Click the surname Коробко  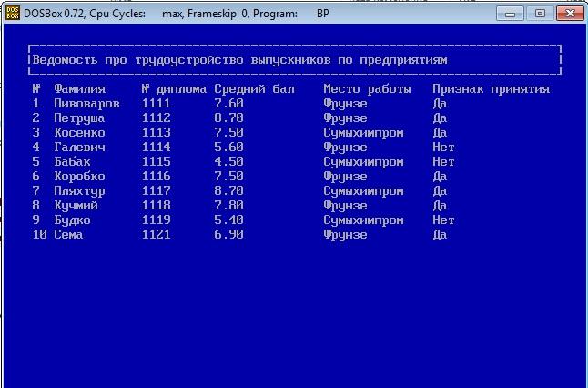pyautogui.click(x=79, y=177)
